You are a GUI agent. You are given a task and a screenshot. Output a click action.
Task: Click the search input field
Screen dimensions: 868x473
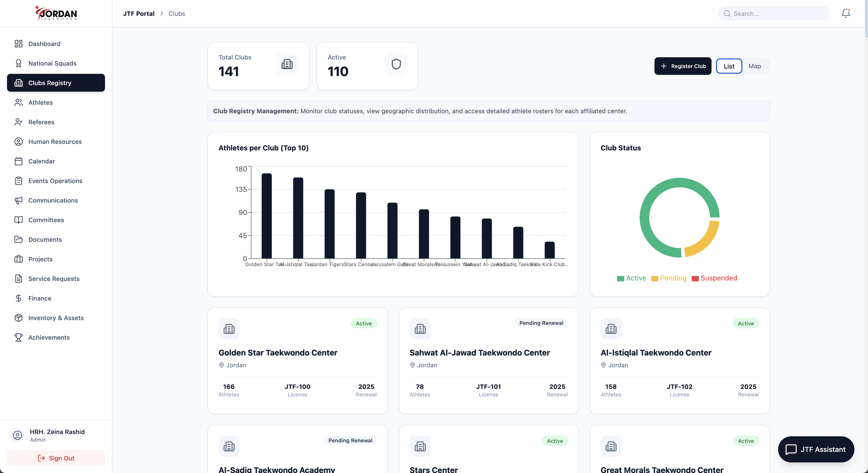coord(778,14)
